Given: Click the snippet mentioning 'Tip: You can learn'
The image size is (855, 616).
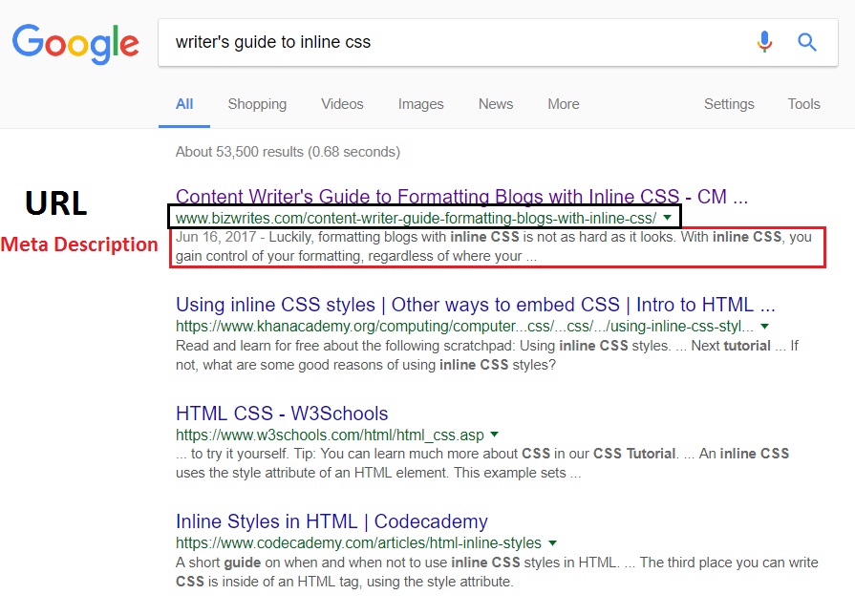Looking at the screenshot, I should 482,463.
